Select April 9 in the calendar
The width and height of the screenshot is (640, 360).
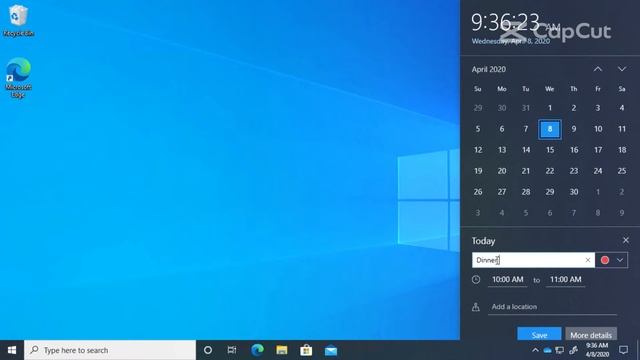pos(574,129)
